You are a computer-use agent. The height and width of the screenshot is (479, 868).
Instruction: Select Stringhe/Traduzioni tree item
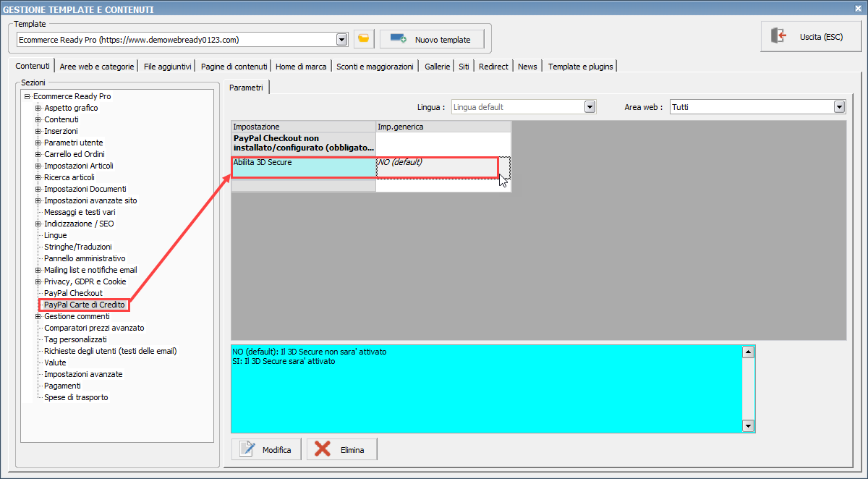click(x=78, y=247)
